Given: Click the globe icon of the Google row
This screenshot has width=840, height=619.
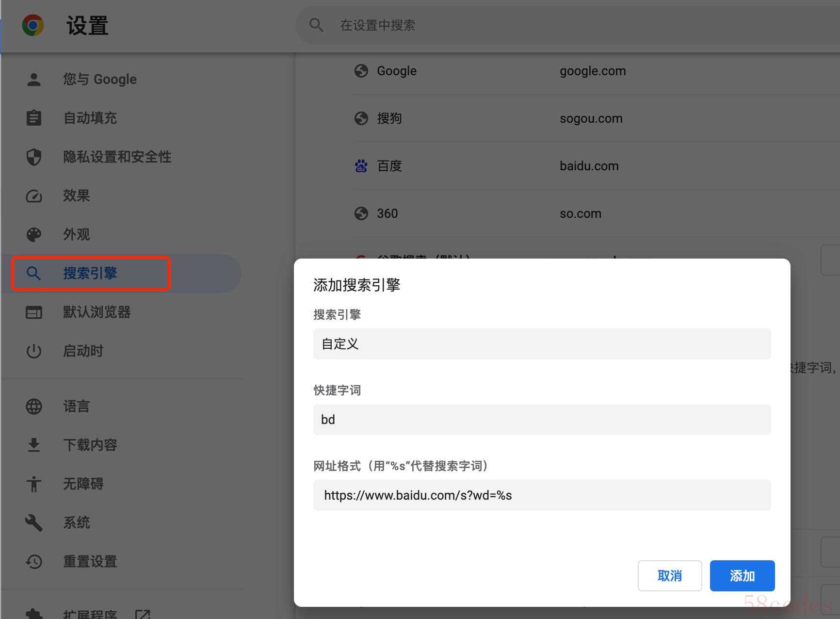Looking at the screenshot, I should 361,71.
